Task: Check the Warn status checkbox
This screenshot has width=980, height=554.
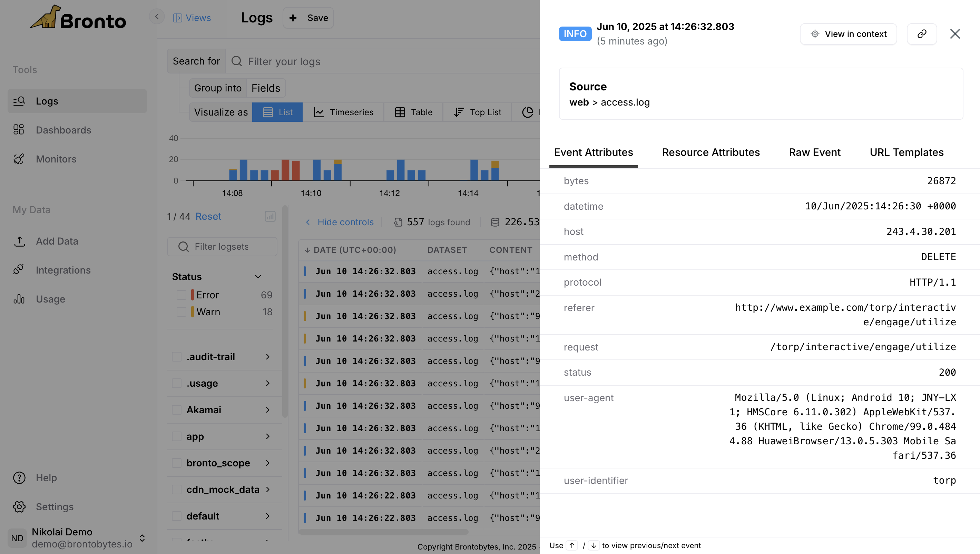Action: [182, 312]
